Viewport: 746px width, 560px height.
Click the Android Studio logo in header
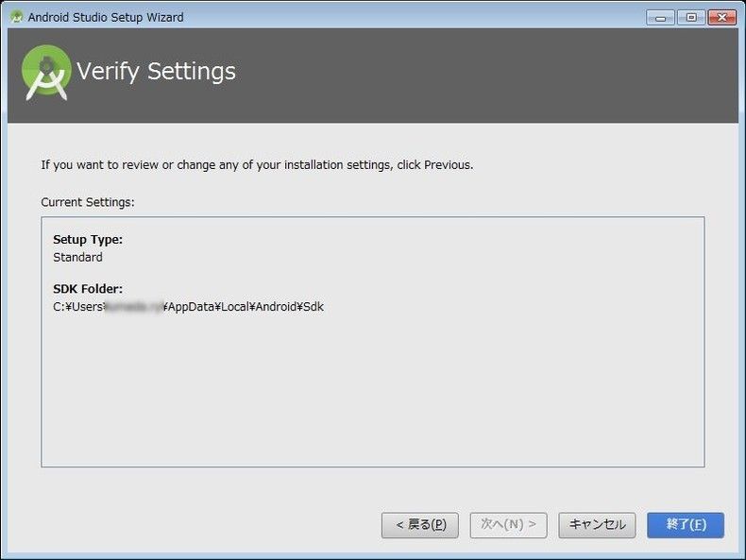tap(46, 73)
